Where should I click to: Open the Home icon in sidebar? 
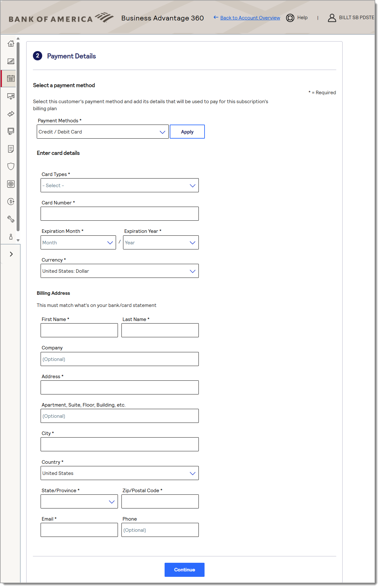(11, 43)
